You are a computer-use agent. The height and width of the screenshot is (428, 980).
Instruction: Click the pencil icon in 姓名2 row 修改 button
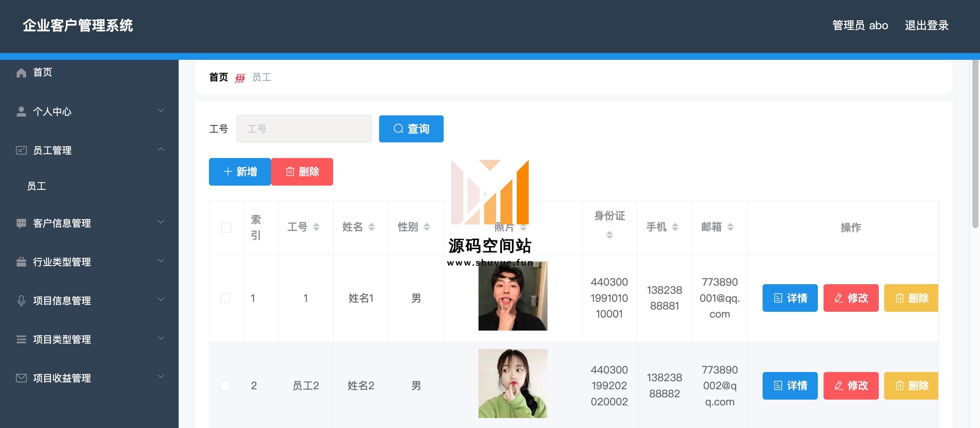coord(839,385)
